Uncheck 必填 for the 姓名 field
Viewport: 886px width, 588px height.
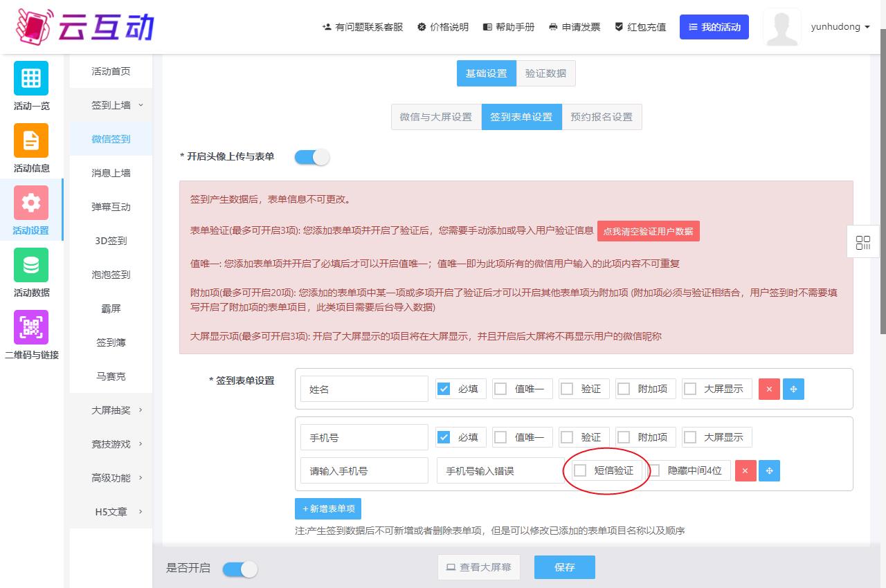click(444, 389)
